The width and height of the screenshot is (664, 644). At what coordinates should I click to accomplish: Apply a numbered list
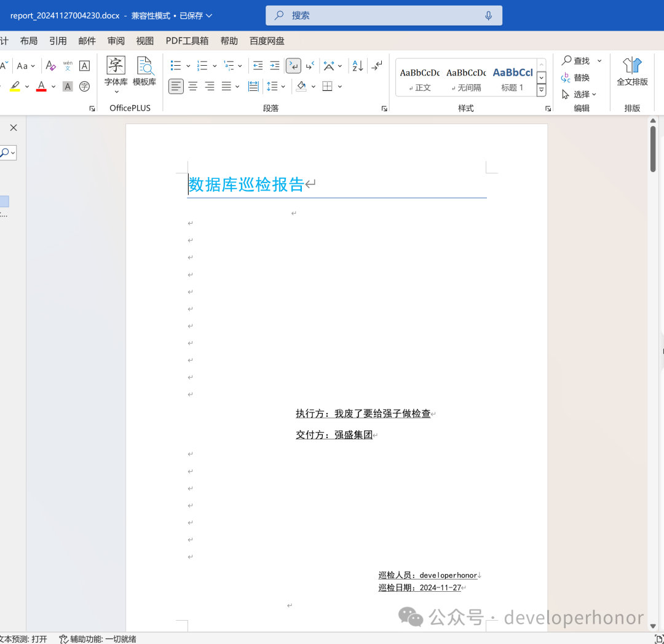point(202,66)
